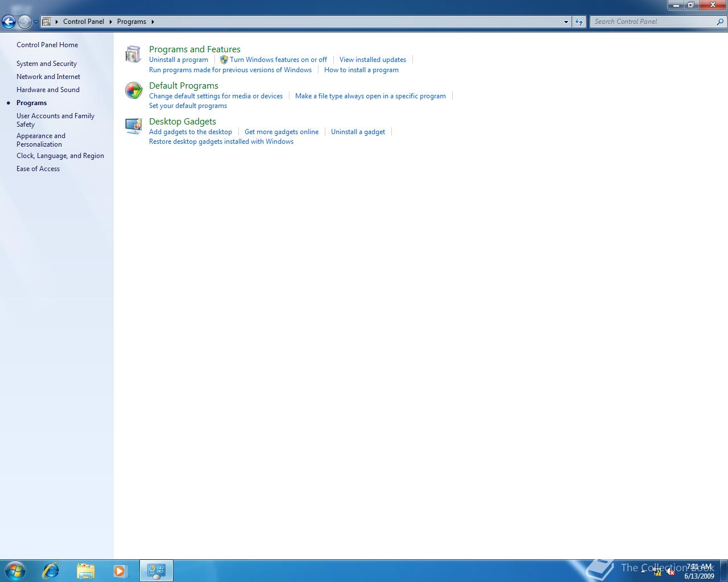Click Uninstall a program

click(179, 60)
